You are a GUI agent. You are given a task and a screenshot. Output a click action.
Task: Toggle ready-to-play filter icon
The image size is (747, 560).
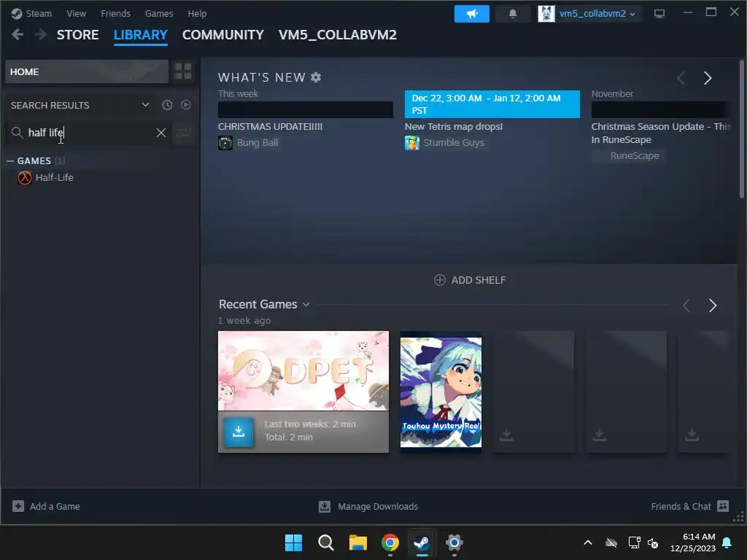pyautogui.click(x=186, y=105)
